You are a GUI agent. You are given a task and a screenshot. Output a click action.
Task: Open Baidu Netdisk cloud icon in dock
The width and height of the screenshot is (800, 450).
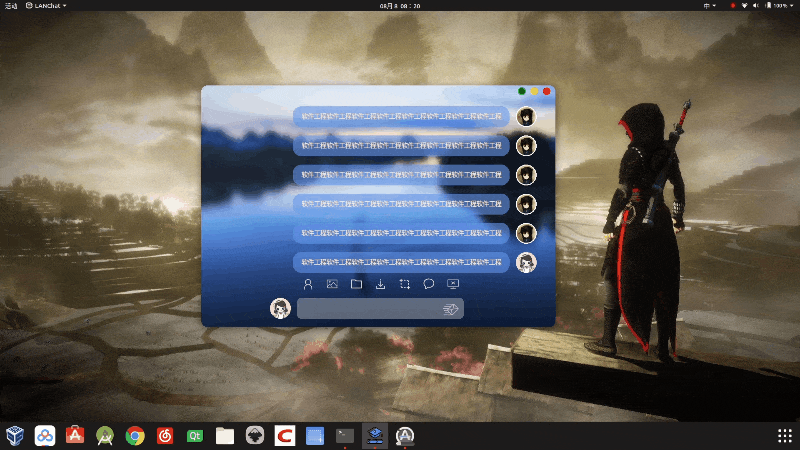(x=45, y=436)
